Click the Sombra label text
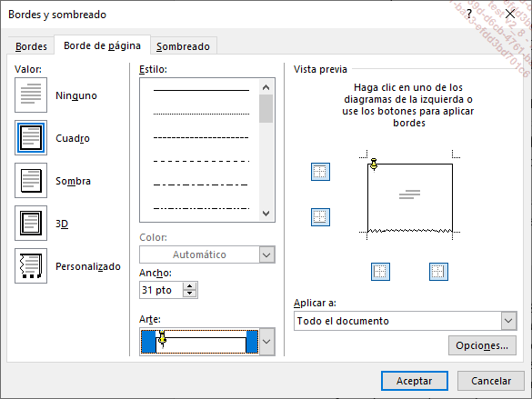 pos(73,181)
